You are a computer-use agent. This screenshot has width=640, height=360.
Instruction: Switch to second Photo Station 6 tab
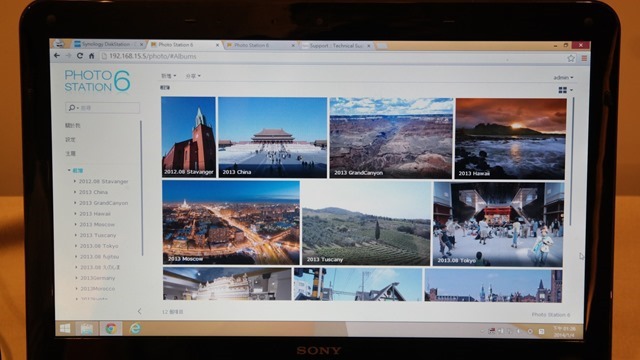(x=260, y=45)
